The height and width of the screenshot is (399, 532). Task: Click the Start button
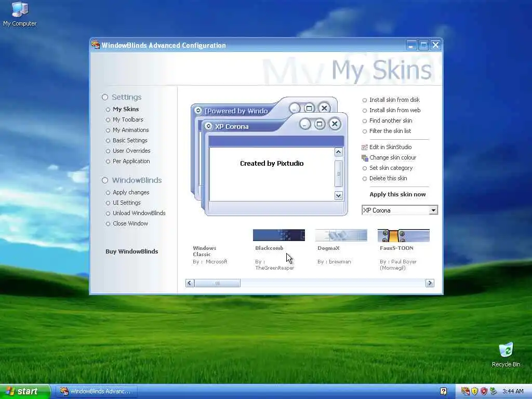point(25,391)
